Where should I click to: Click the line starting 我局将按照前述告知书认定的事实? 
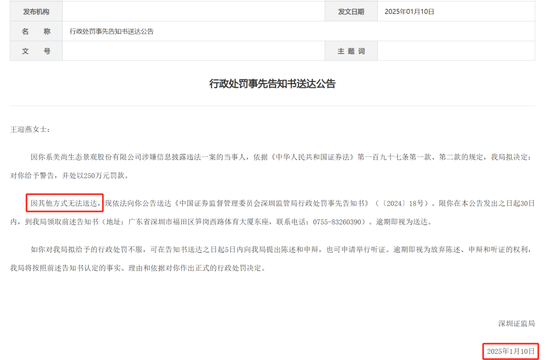point(138,268)
